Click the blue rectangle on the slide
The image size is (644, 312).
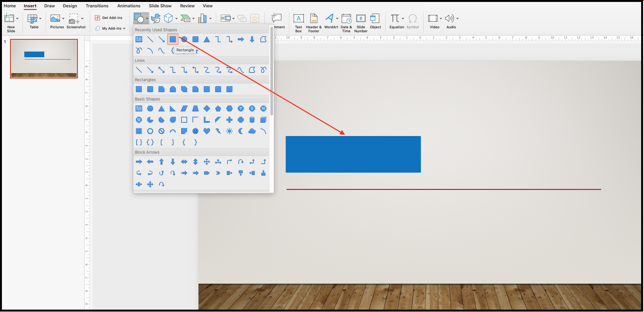(353, 154)
